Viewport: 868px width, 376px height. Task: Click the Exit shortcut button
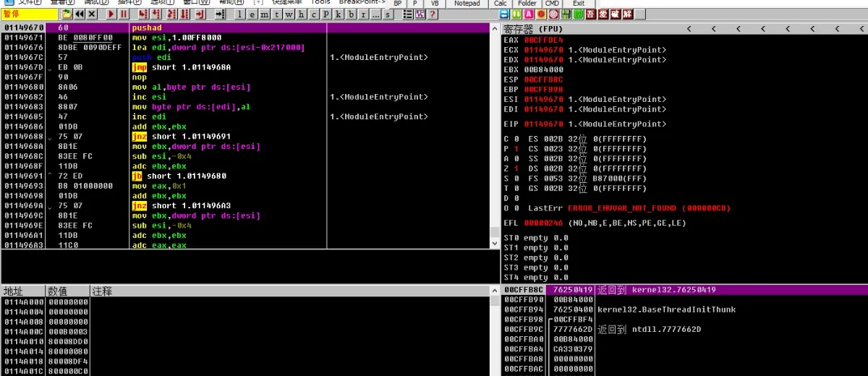point(579,4)
